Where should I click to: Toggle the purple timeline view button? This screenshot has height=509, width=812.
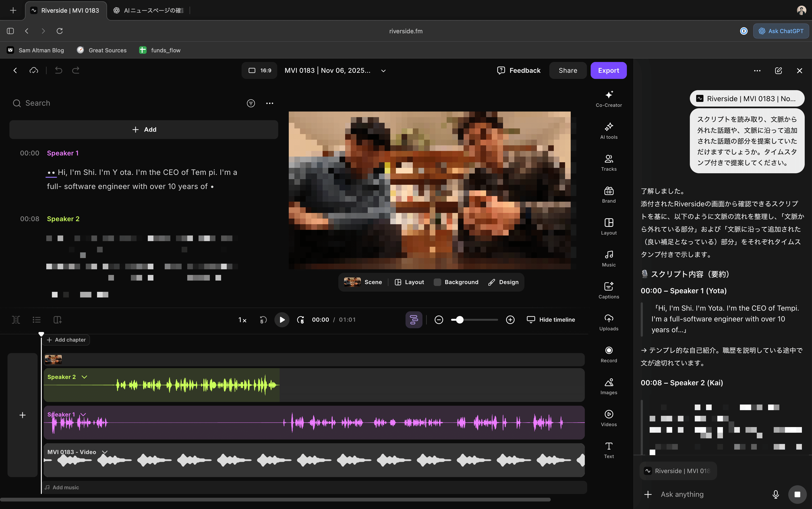[x=414, y=320]
